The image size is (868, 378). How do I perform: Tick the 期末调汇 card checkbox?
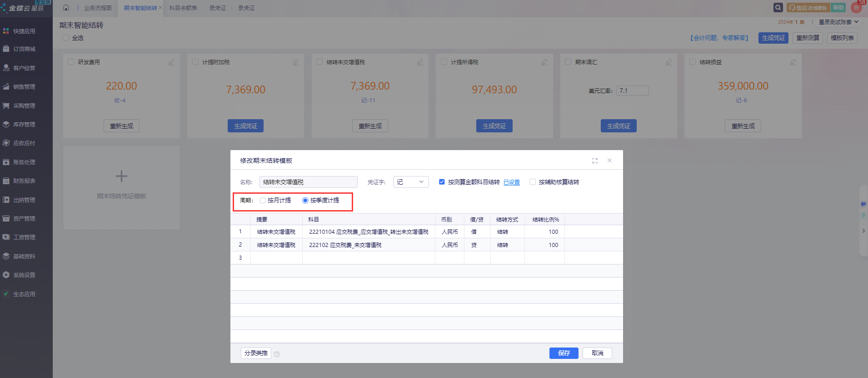(x=568, y=62)
